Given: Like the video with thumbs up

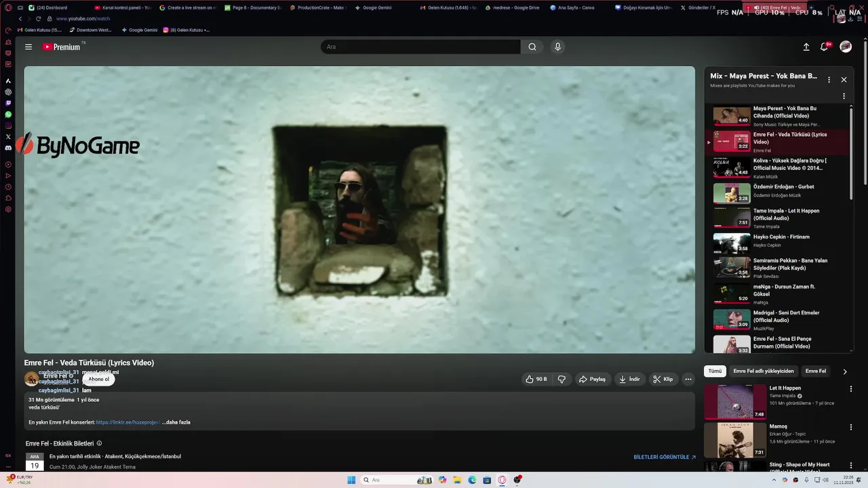Looking at the screenshot, I should point(536,379).
